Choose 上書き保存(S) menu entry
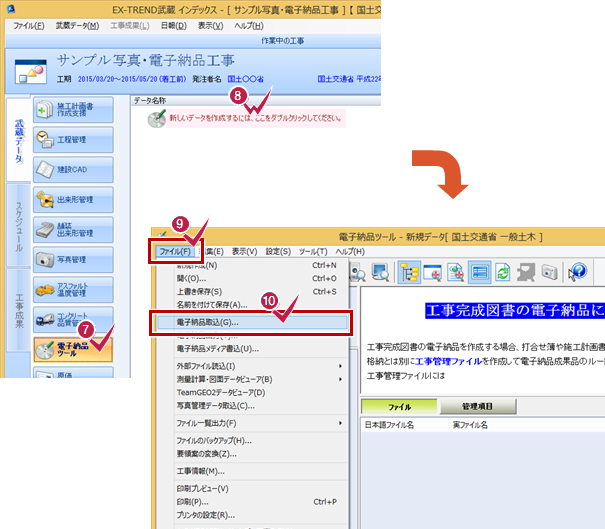Screen dimensions: 605x529 [x=253, y=292]
